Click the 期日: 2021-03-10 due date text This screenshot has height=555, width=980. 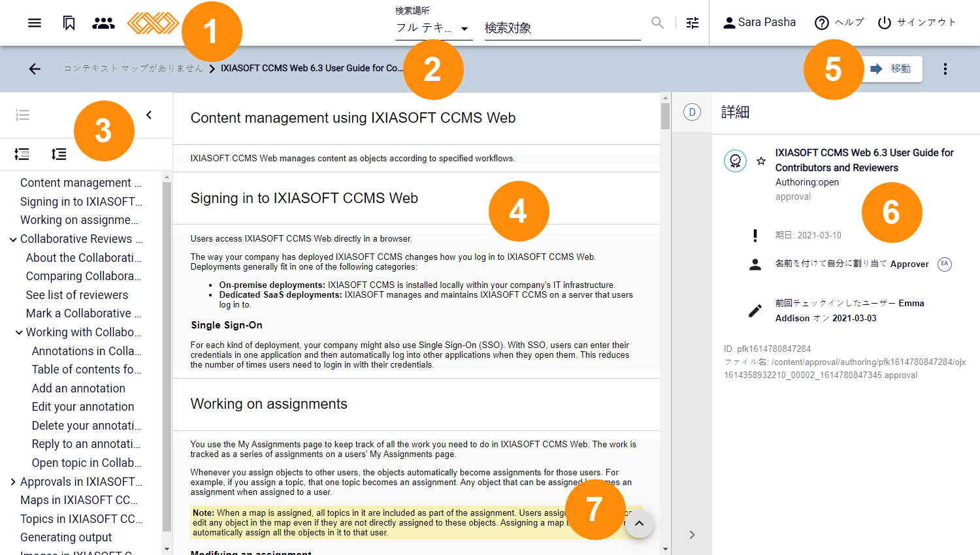click(x=808, y=235)
